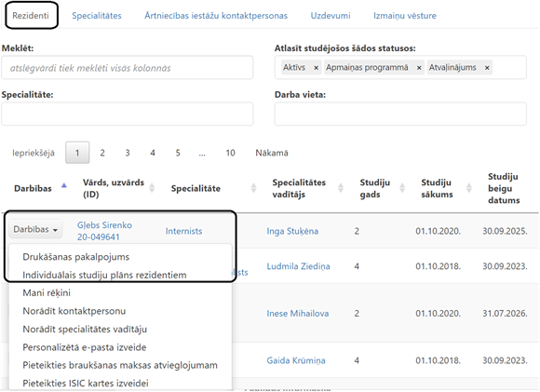Click the Meklēt keyword search field
Screen dimensions: 540x392
(127, 68)
